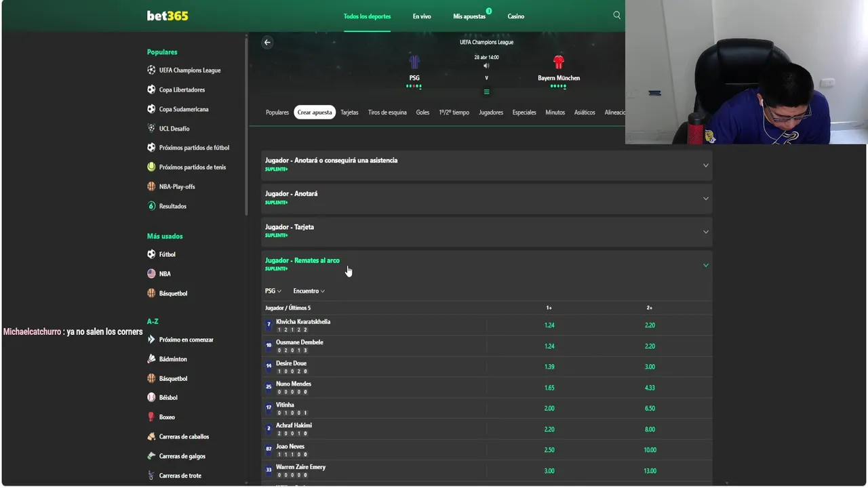Open the PSG team dropdown
The image size is (868, 488).
[273, 291]
